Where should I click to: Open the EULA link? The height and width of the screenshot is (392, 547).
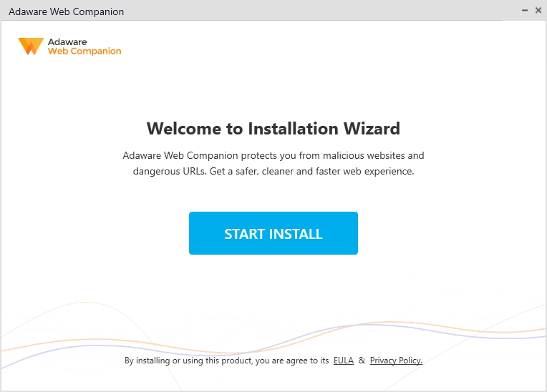pos(343,361)
